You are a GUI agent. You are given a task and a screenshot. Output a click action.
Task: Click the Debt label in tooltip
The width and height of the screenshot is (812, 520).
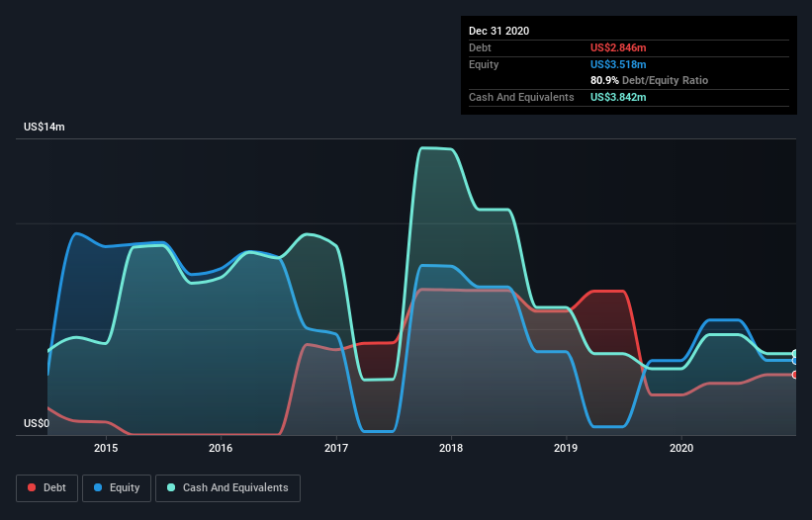(x=480, y=47)
